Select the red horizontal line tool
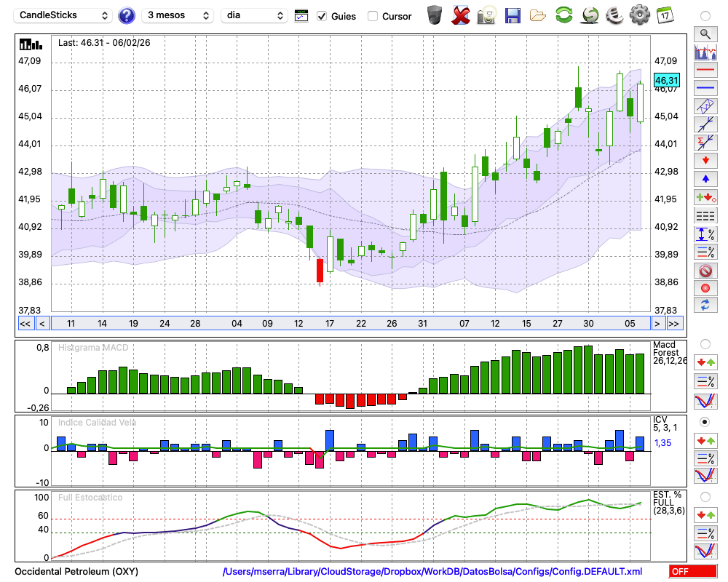728x582 pixels. click(705, 70)
